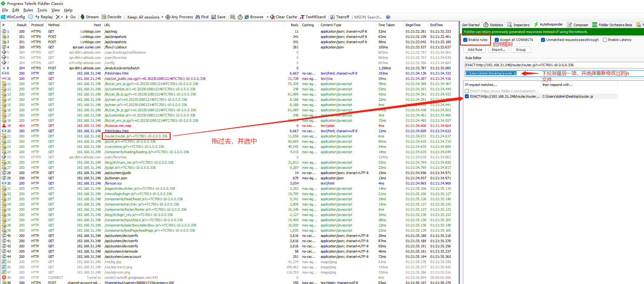
Task: Click the Fiddler app logo icon
Action: [3, 3]
